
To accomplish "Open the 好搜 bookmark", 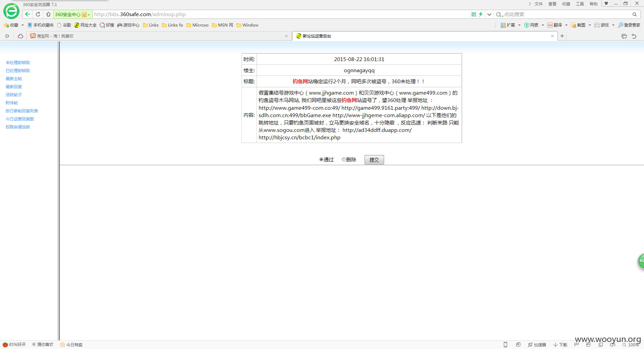I will [x=107, y=25].
